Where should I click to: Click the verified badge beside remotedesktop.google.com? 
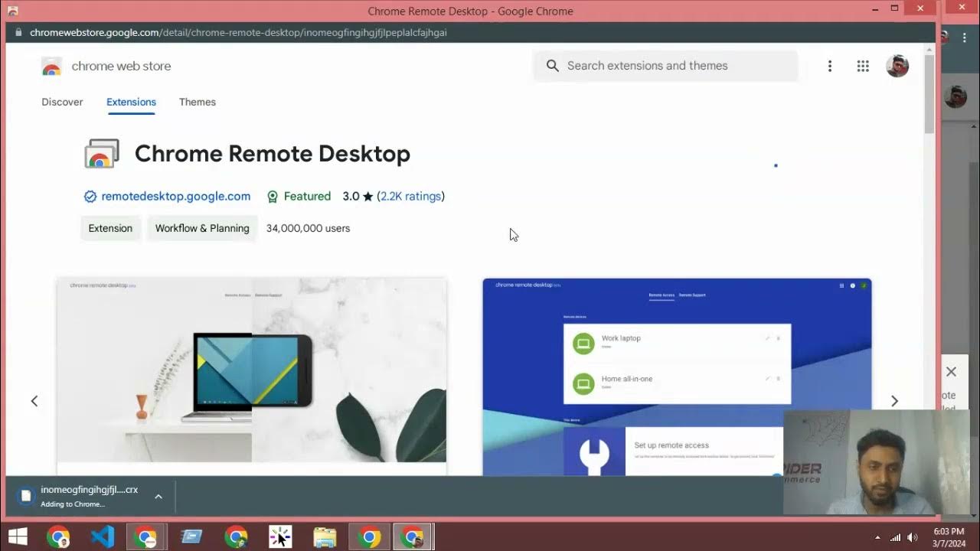click(x=90, y=197)
